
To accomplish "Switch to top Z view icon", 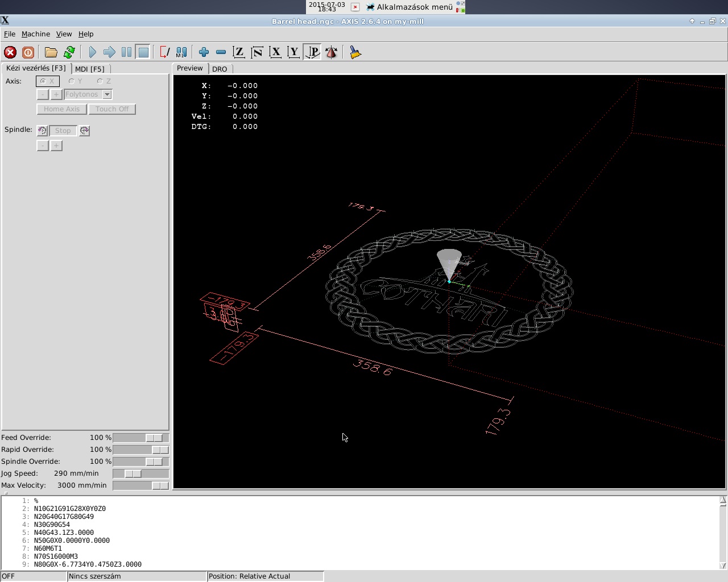I will [x=239, y=52].
